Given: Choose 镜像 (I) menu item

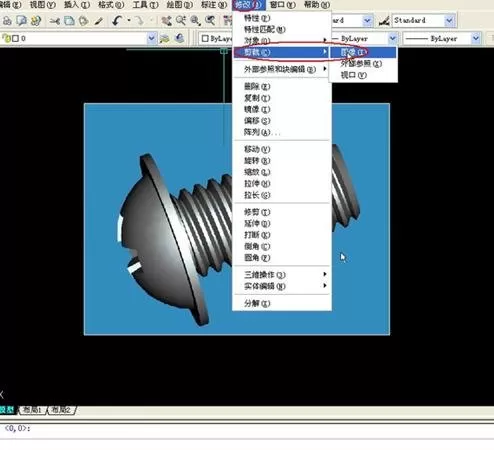Looking at the screenshot, I should tap(282, 109).
